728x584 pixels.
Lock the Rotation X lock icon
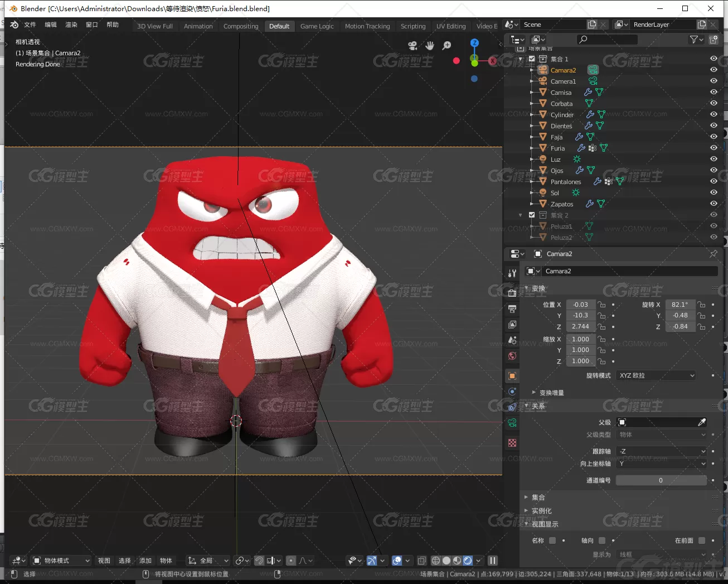[x=702, y=305]
